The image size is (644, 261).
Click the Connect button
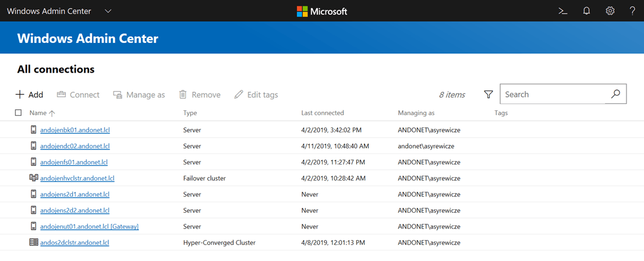click(78, 95)
